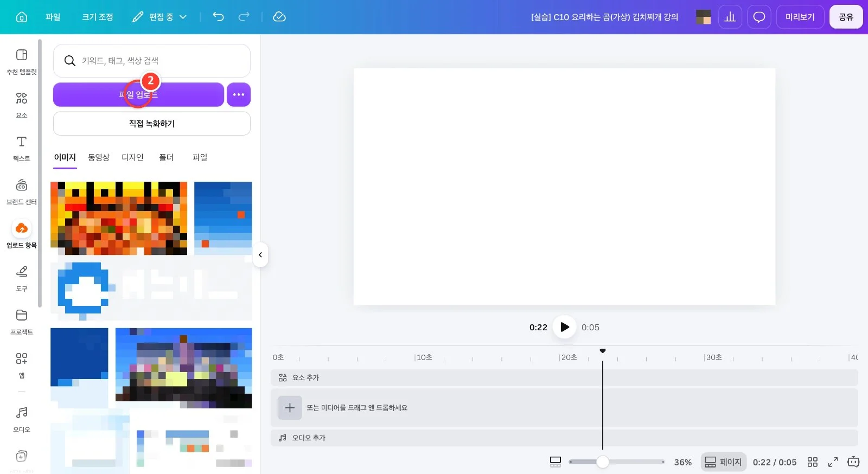Screen dimensions: 868x474
Task: Open the Elements (요소) panel
Action: point(22,105)
